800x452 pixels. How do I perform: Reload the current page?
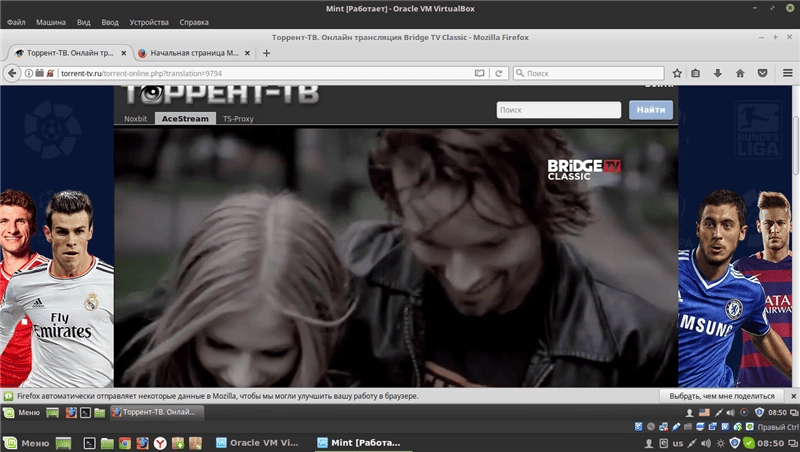click(498, 73)
